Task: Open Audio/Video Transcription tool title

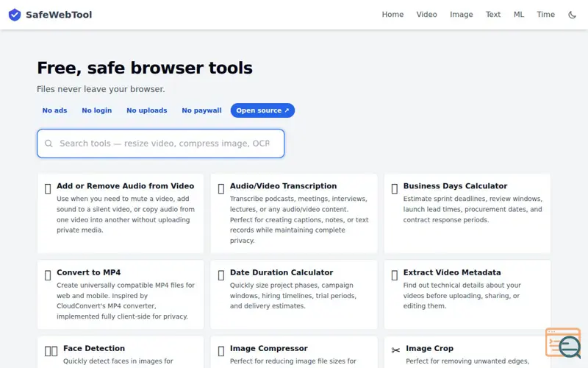Action: [x=284, y=186]
